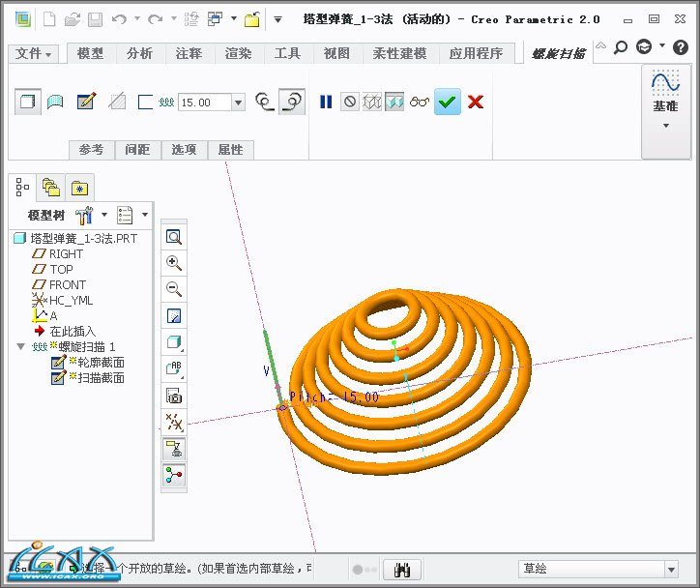Pause the feature with the pause icon
Screen dimensions: 700x588
pyautogui.click(x=326, y=102)
